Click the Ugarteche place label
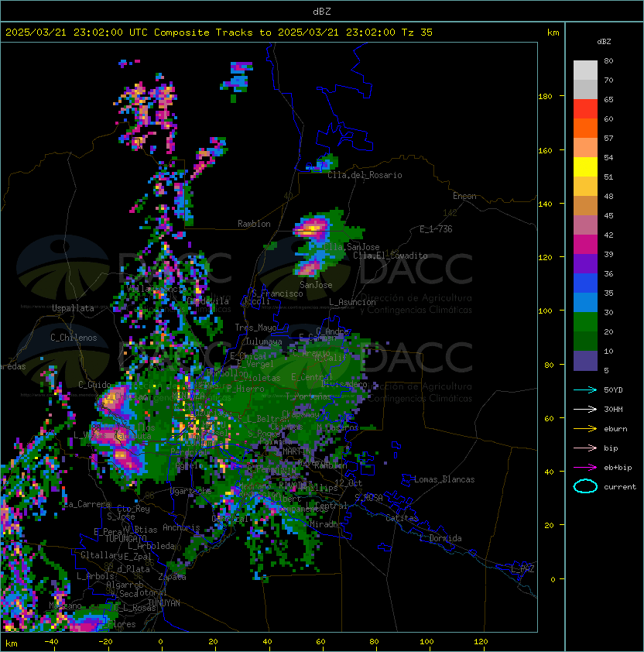This screenshot has height=652, width=644. click(191, 491)
